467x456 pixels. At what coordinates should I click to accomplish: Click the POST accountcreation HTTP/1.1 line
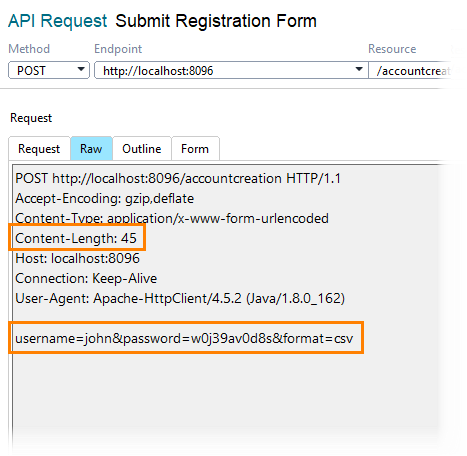coord(178,178)
